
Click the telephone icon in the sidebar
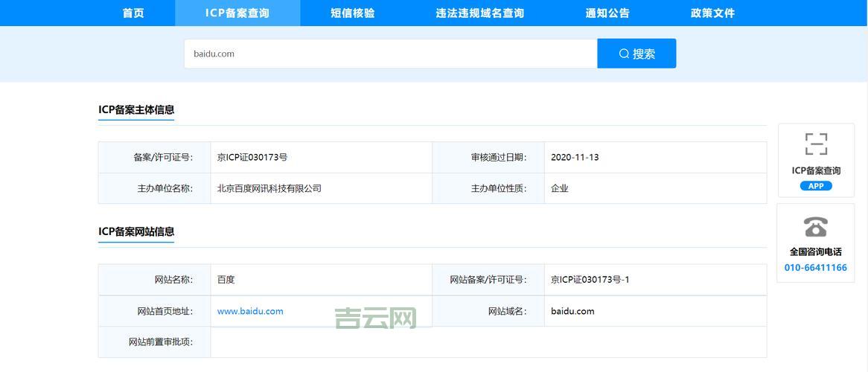(816, 226)
